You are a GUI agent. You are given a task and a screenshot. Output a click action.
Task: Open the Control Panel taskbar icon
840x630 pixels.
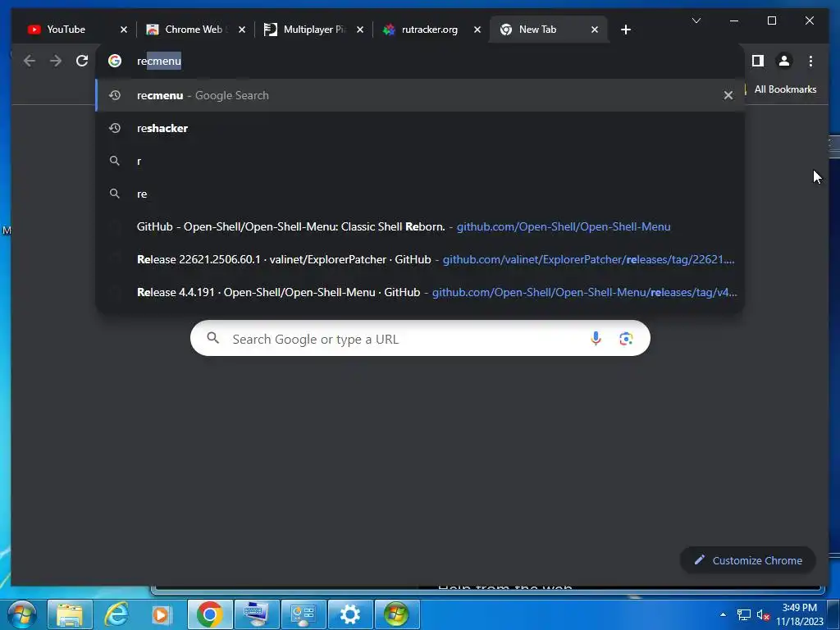tap(304, 614)
